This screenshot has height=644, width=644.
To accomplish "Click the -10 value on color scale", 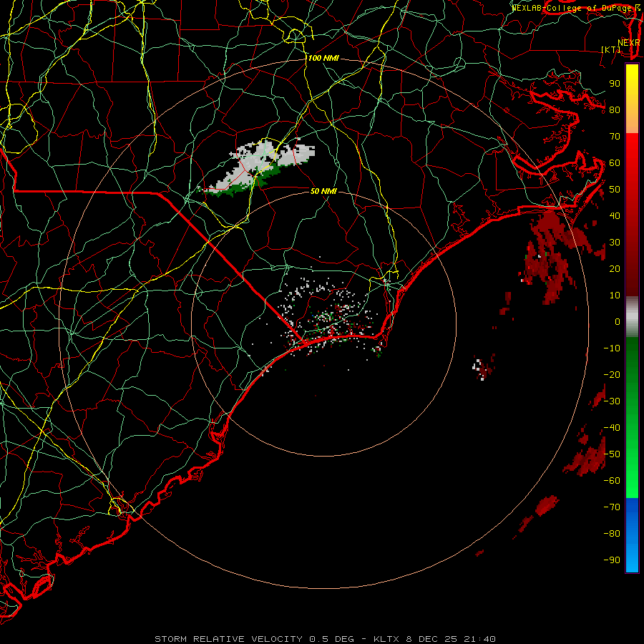I will pos(612,348).
